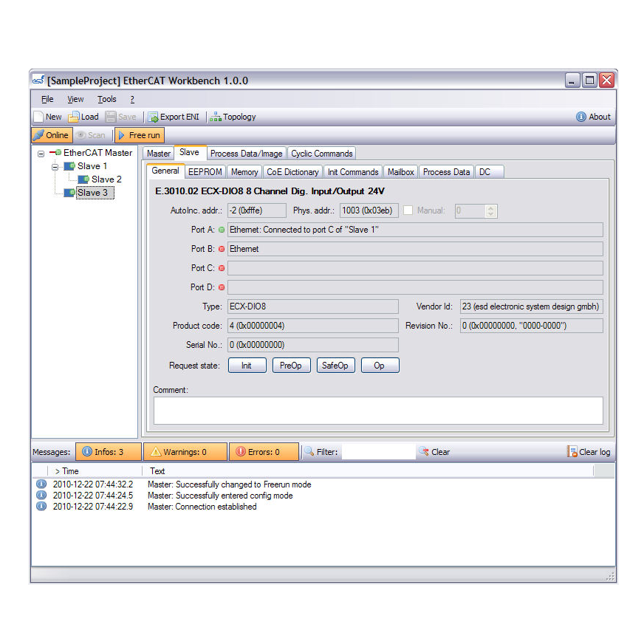The image size is (644, 644).
Task: Clear the message filter
Action: coord(434,452)
